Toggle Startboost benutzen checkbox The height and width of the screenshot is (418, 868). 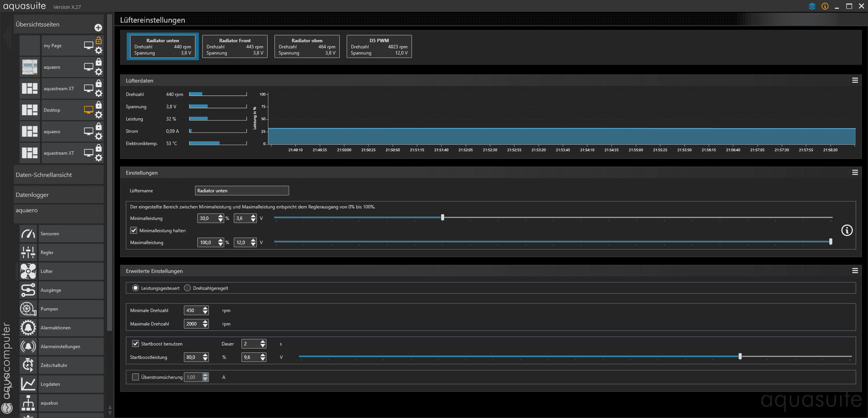click(136, 344)
